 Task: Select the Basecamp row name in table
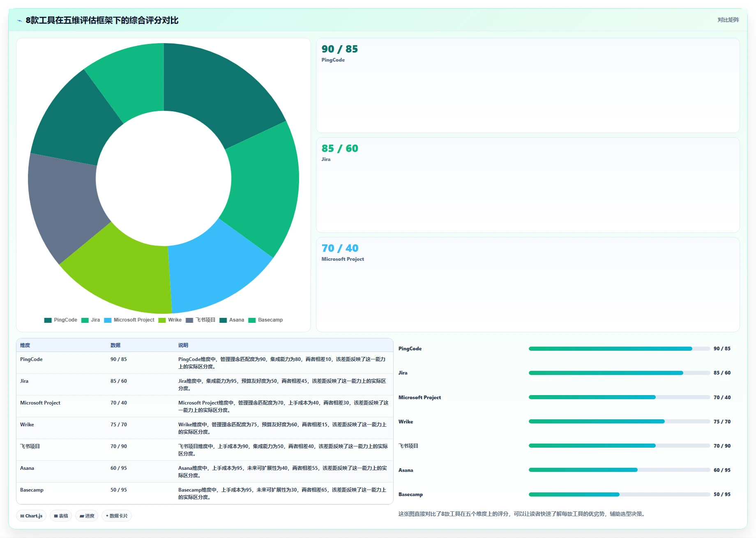point(32,490)
